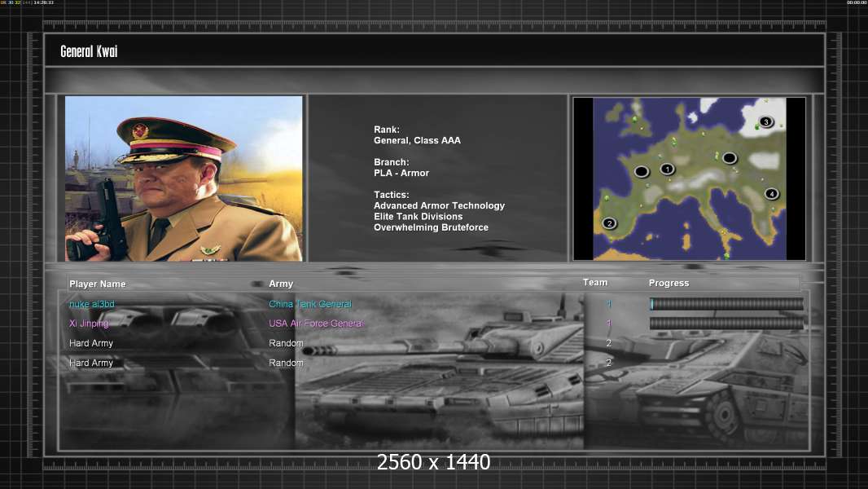
Task: Click General Kwai's portrait image
Action: click(x=184, y=178)
